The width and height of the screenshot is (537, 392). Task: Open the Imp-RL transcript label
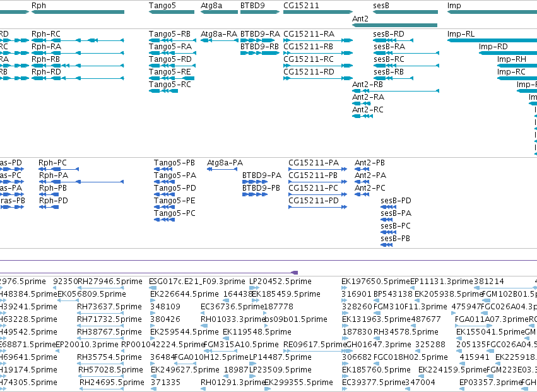(x=461, y=34)
